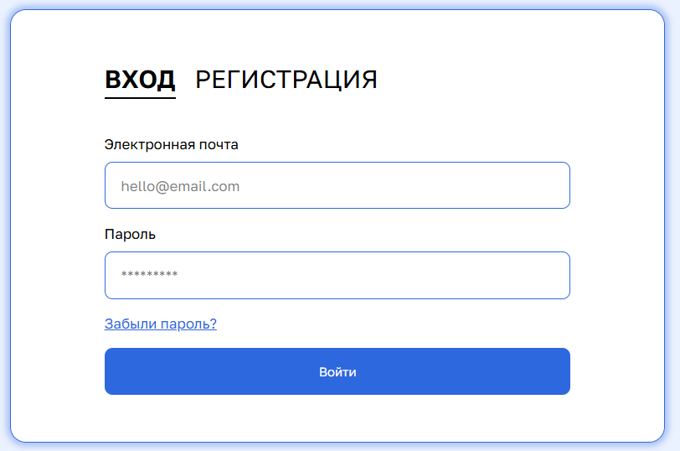
Task: Click the asterisk placeholder in the password box
Action: click(x=149, y=274)
